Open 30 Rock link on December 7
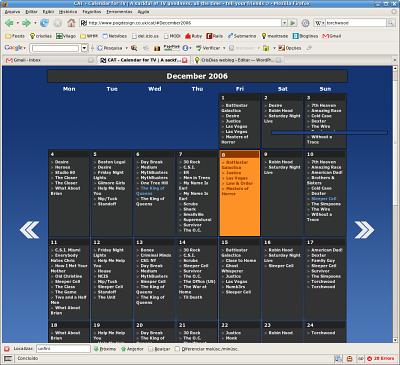Viewport: 400px width, 365px height. [x=192, y=162]
